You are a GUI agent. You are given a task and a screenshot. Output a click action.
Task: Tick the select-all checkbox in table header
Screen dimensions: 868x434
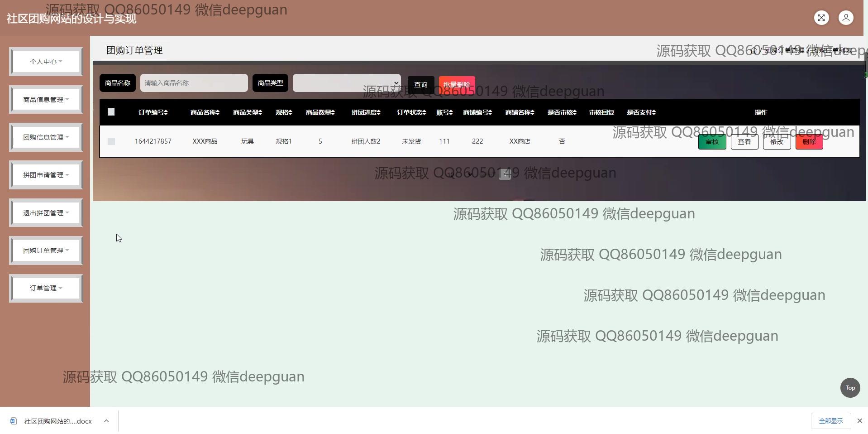coord(111,112)
